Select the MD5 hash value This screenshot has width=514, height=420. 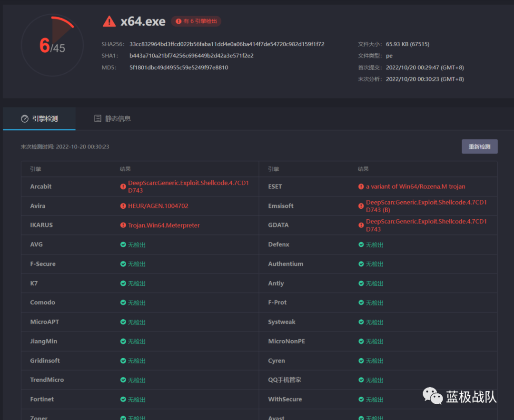click(178, 68)
